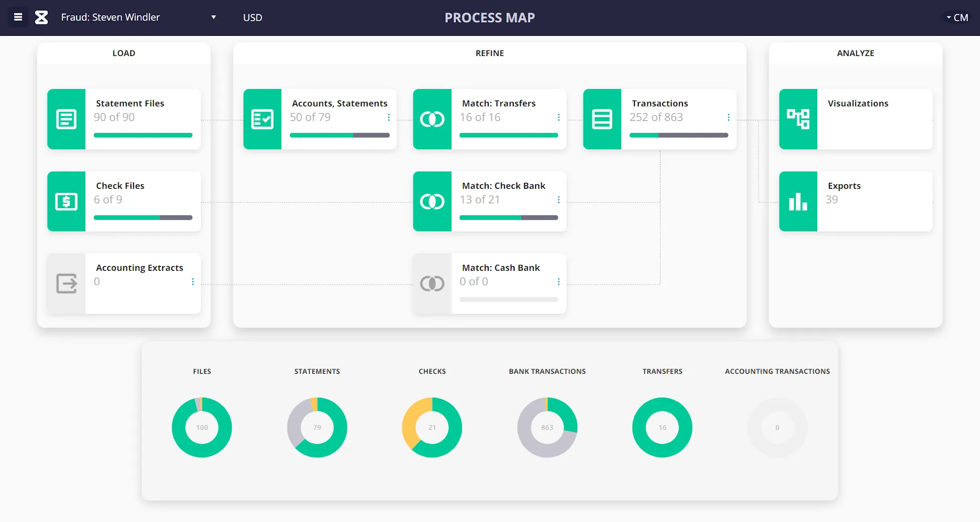Click the Check Files card
The width and height of the screenshot is (980, 522).
(123, 201)
